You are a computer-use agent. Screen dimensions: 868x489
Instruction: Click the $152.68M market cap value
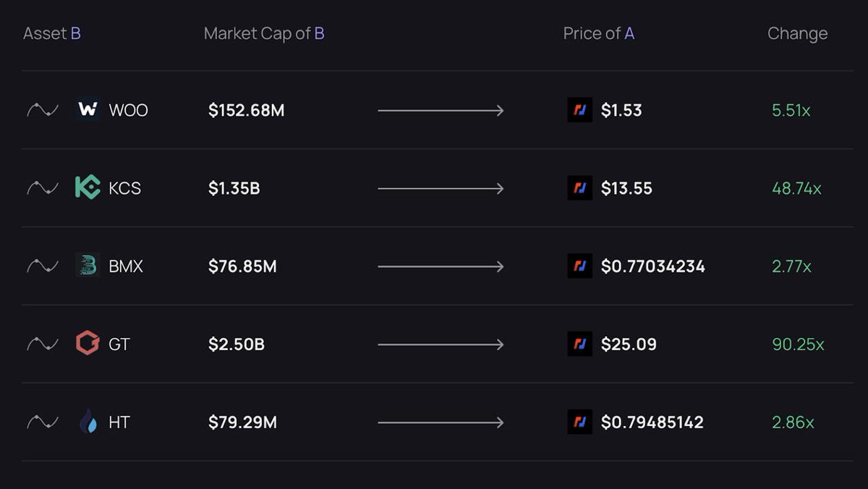coord(246,110)
